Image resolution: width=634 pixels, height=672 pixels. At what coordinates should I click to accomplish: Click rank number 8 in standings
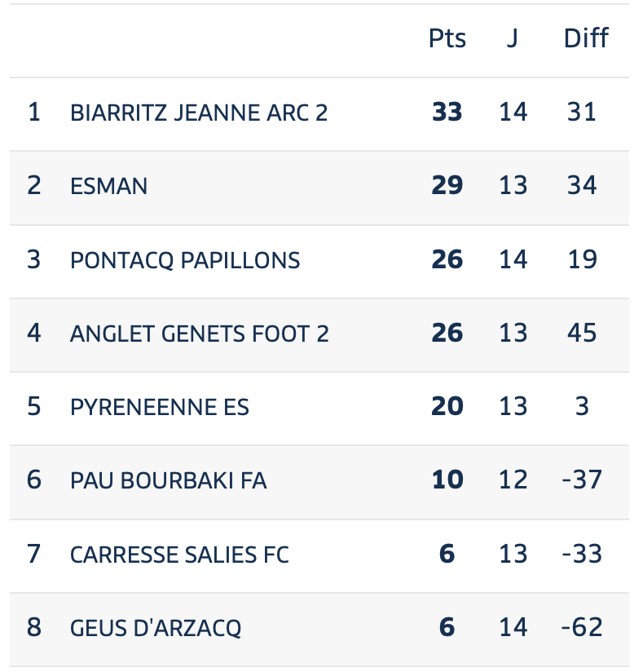coord(34,628)
